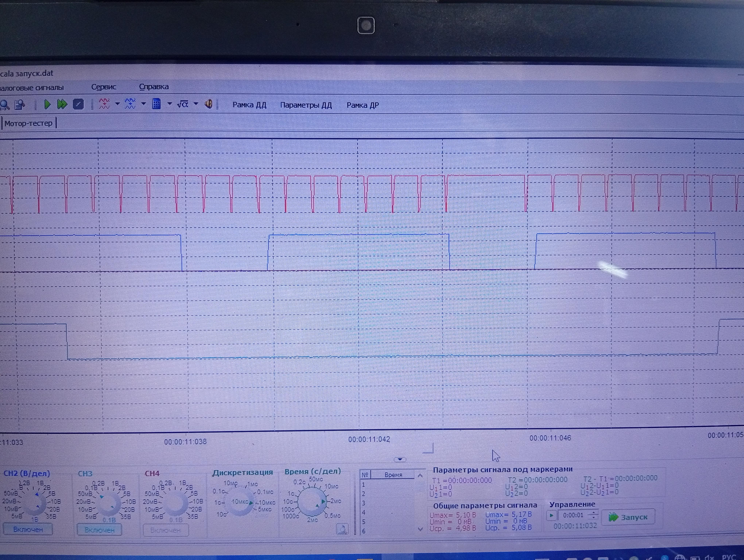
Task: Increase time value with stepper up arrow
Action: (x=594, y=513)
